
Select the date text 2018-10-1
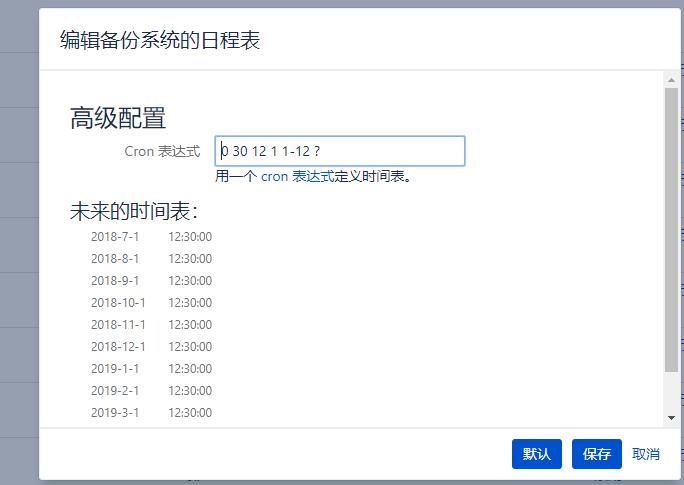(118, 303)
